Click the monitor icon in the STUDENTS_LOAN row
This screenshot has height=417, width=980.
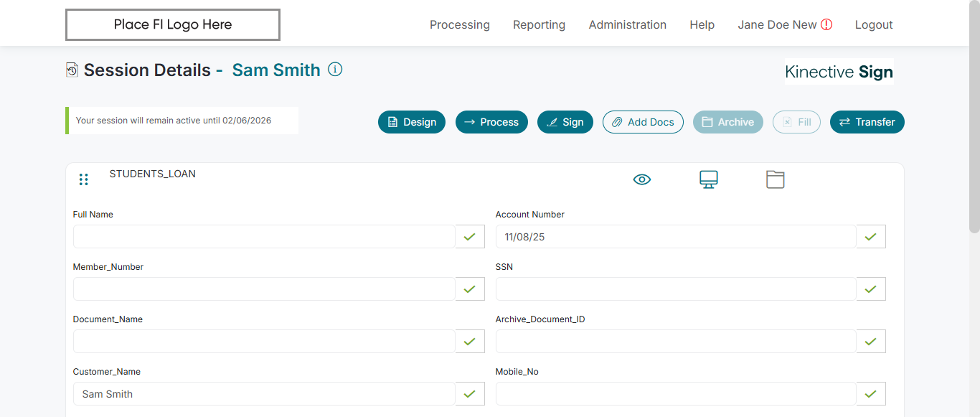coord(709,179)
